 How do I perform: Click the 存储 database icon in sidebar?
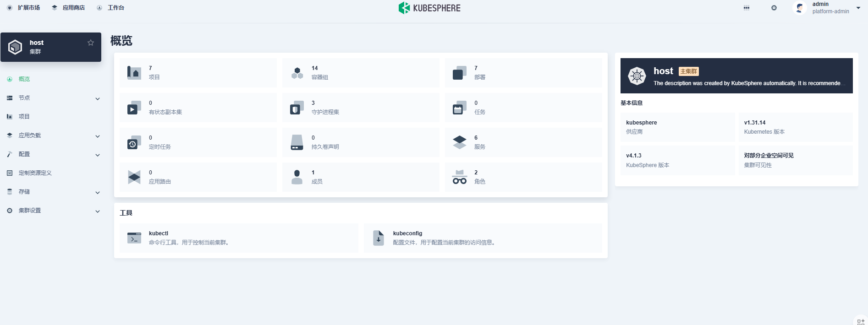tap(10, 192)
